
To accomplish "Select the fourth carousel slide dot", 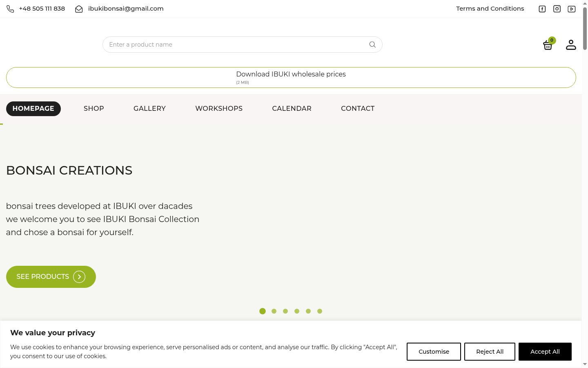I will click(297, 311).
